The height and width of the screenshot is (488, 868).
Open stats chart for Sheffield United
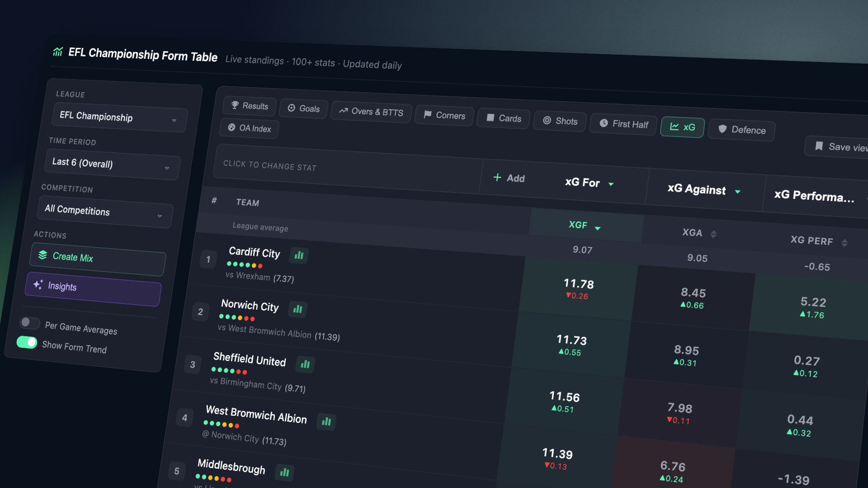pos(305,364)
